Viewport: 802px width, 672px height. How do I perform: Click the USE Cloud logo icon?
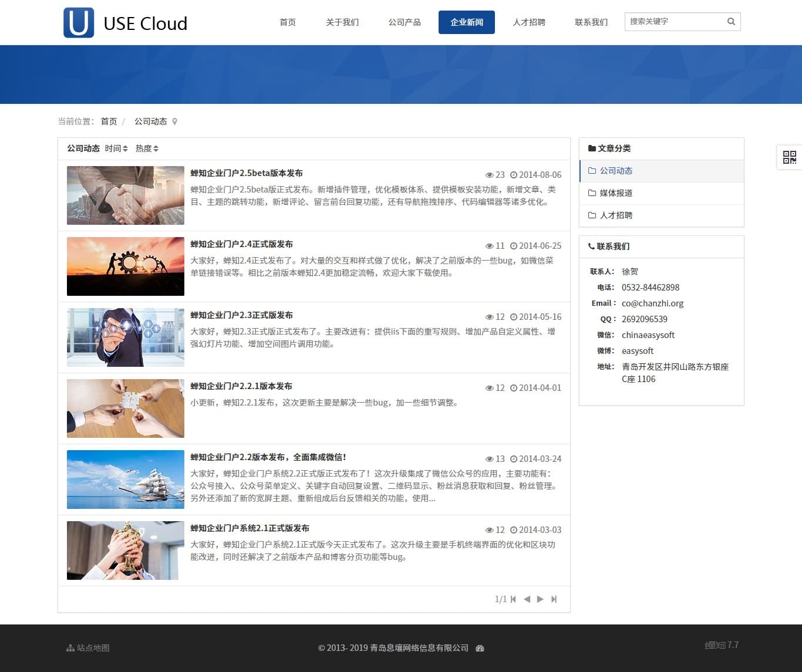coord(79,23)
